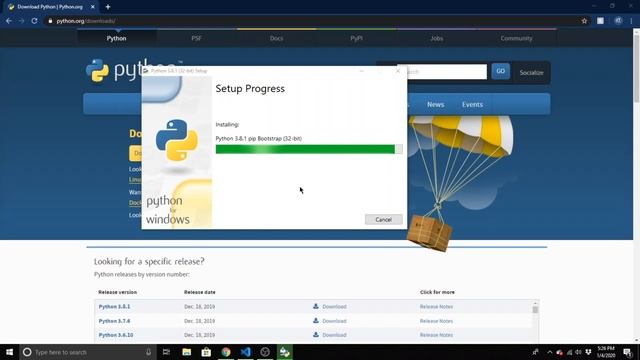Download Python 3.8.1 from the table
640x360 pixels.
point(330,307)
